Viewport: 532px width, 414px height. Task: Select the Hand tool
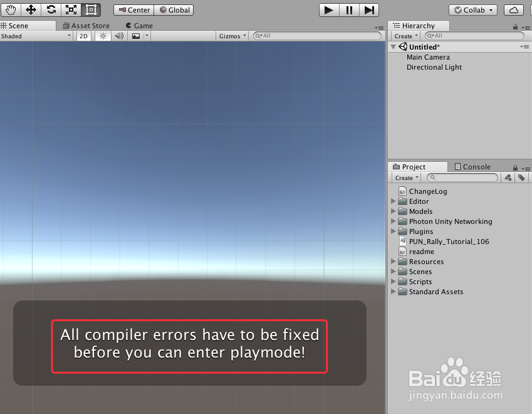click(11, 10)
